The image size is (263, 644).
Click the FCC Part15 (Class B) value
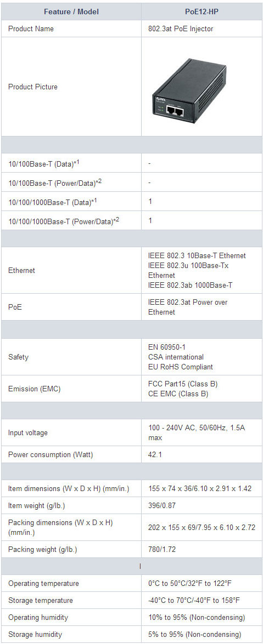(183, 384)
